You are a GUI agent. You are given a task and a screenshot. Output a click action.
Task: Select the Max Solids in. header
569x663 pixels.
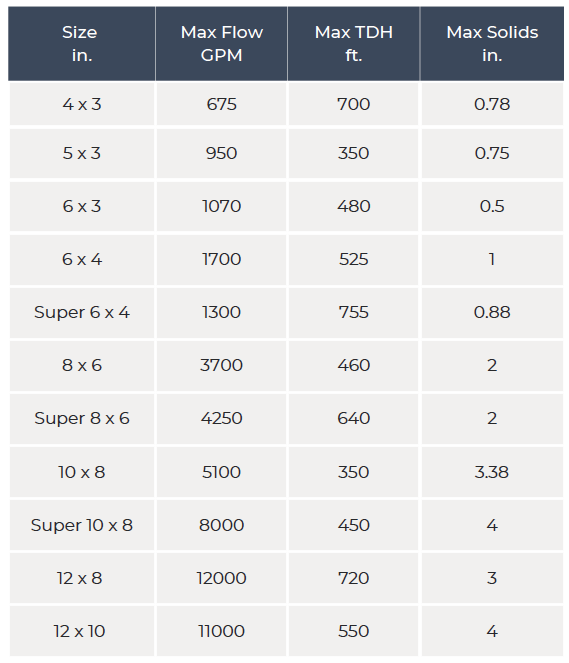492,44
